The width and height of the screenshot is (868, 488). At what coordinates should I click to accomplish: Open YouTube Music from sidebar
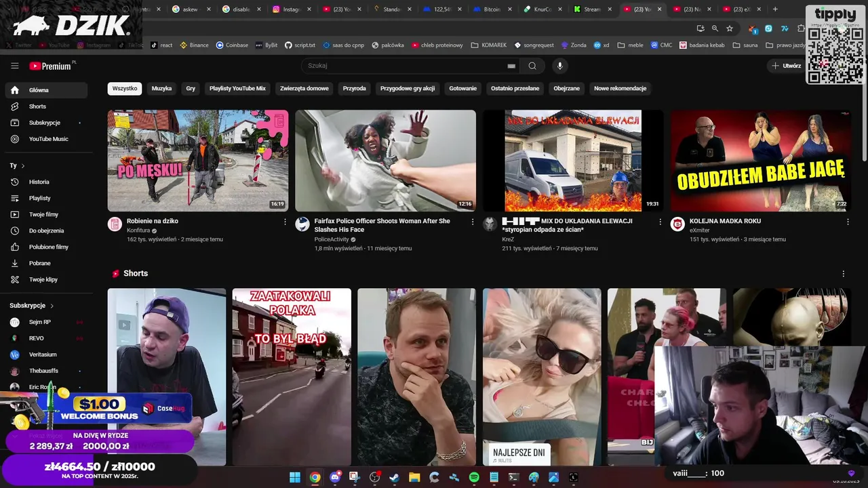[46, 139]
